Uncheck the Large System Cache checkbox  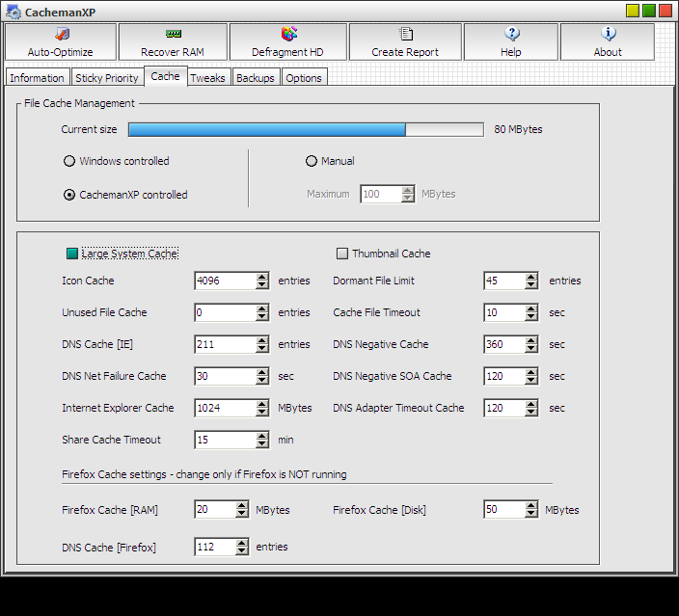[72, 254]
